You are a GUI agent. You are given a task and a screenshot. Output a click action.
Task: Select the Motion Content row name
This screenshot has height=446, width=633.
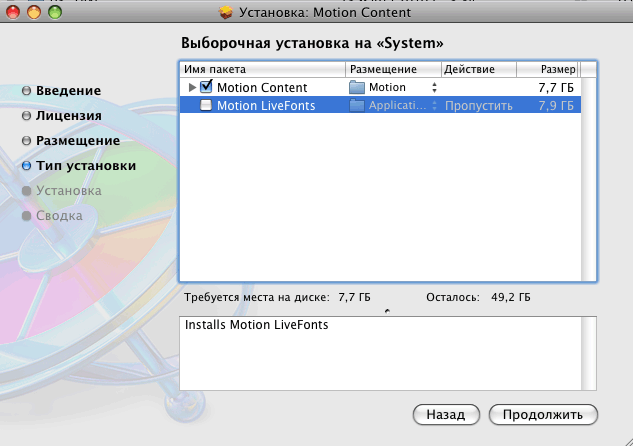coord(262,88)
